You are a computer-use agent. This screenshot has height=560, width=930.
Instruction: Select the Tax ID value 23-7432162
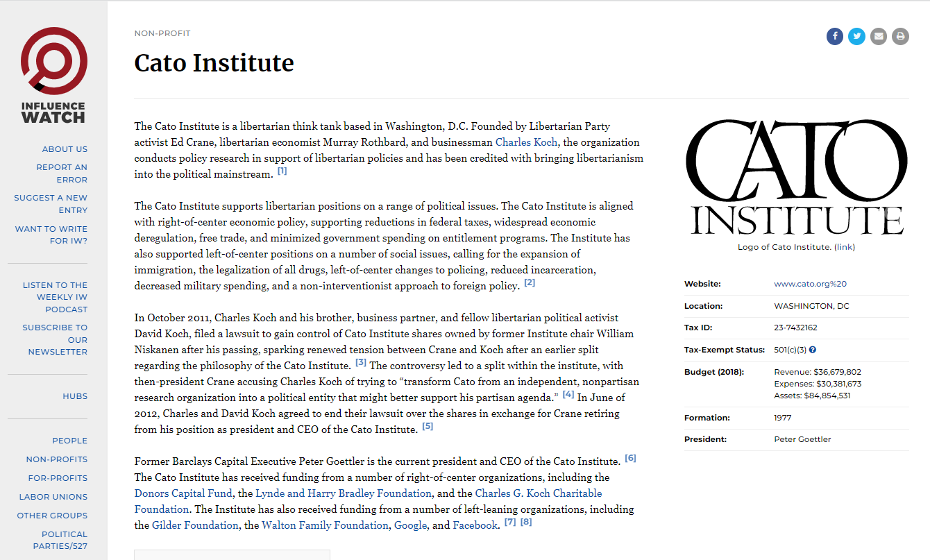tap(795, 328)
